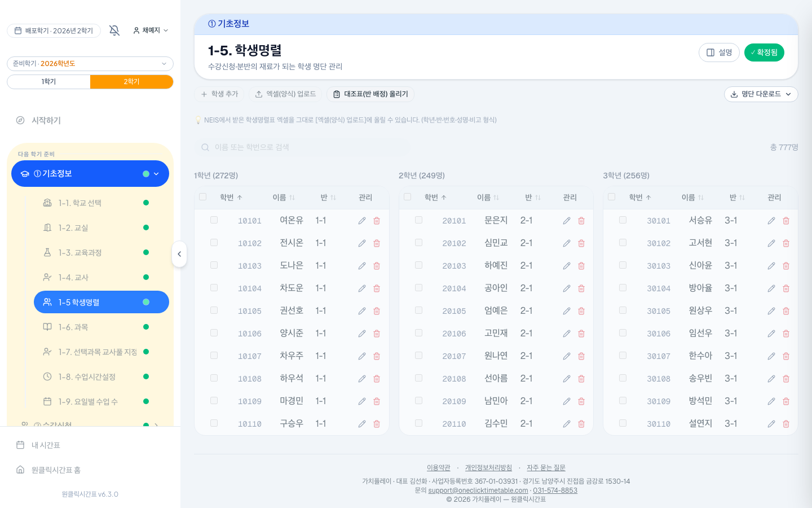
Task: Delete student 설연지 with trash icon
Action: (x=786, y=424)
